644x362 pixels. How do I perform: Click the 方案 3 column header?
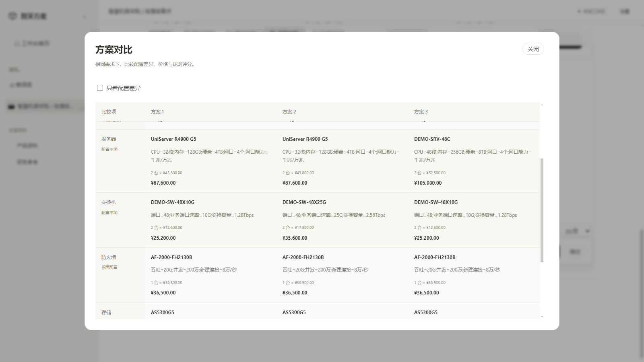coord(421,112)
